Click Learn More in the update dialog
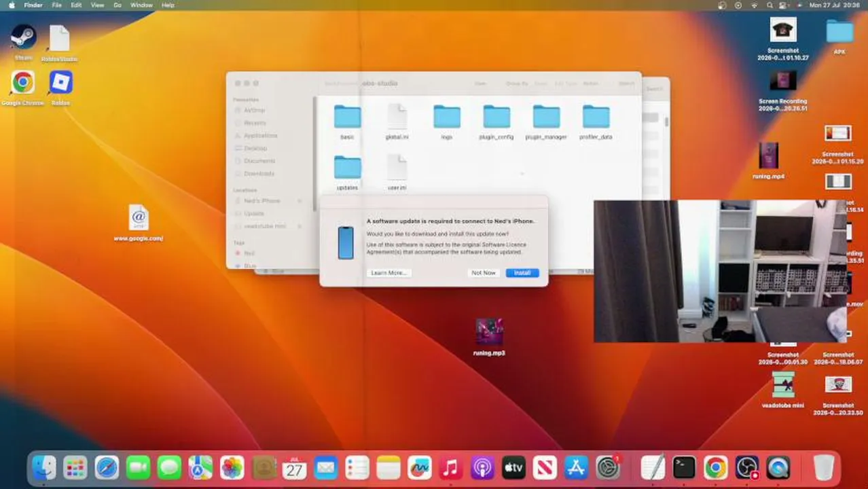Image resolution: width=868 pixels, height=489 pixels. (x=388, y=272)
